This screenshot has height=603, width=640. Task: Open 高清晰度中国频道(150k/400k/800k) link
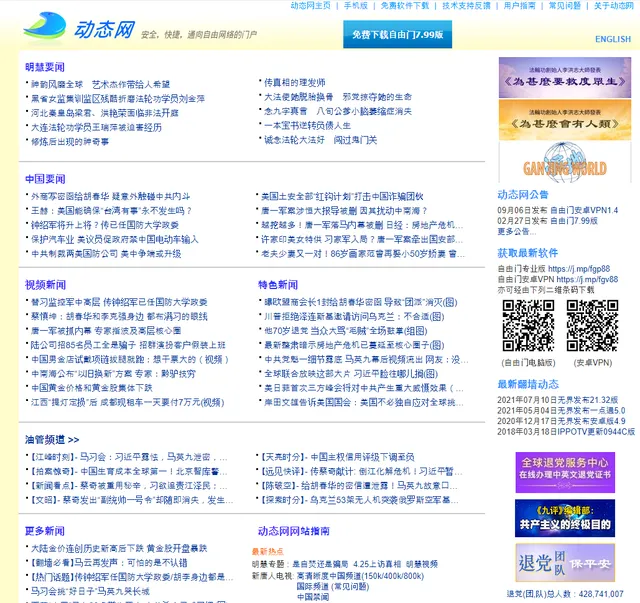tap(360, 576)
